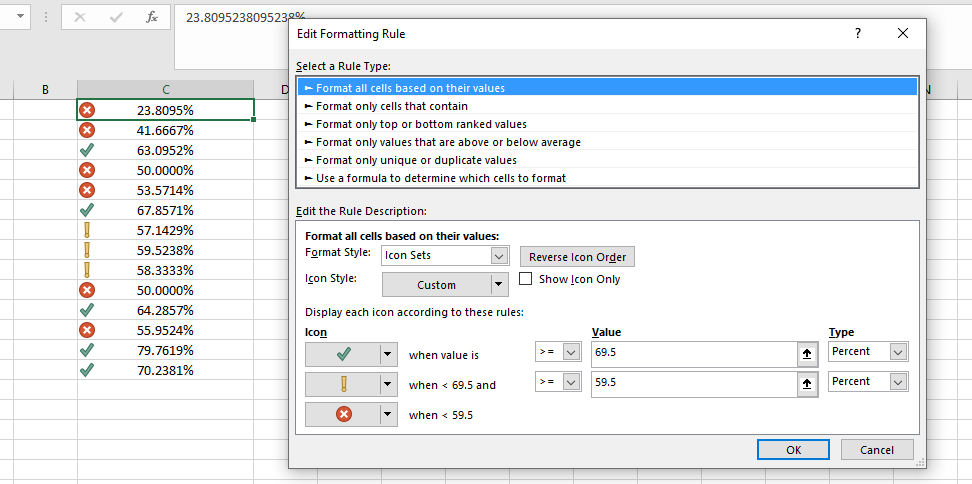Open the comparison operator dropdown for the 59.5 rule
Image resolution: width=972 pixels, height=484 pixels.
tap(572, 382)
